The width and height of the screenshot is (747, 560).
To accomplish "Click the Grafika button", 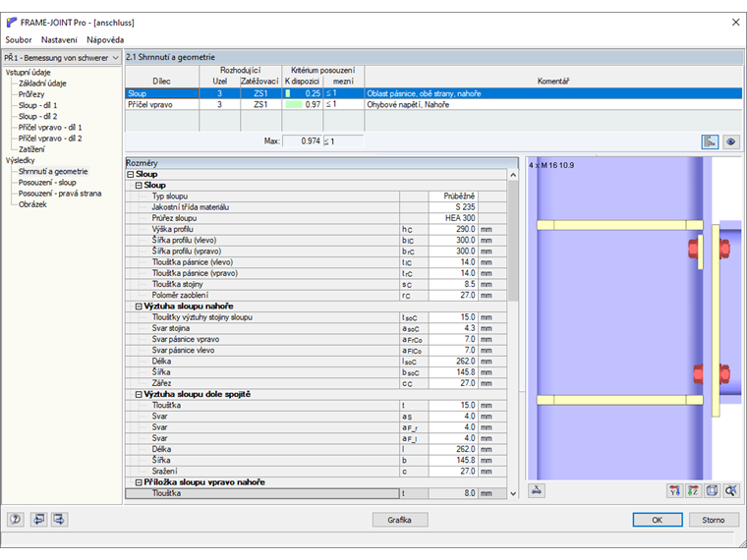I will coord(400,520).
